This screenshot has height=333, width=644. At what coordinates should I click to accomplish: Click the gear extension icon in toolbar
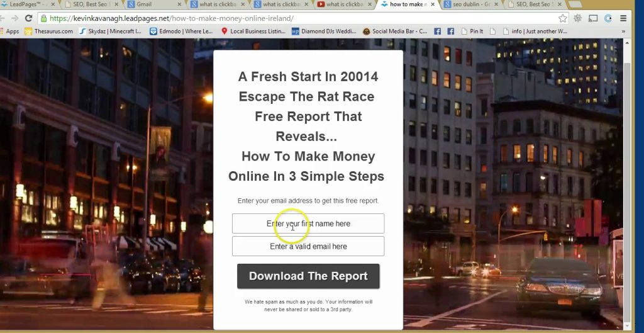[577, 18]
